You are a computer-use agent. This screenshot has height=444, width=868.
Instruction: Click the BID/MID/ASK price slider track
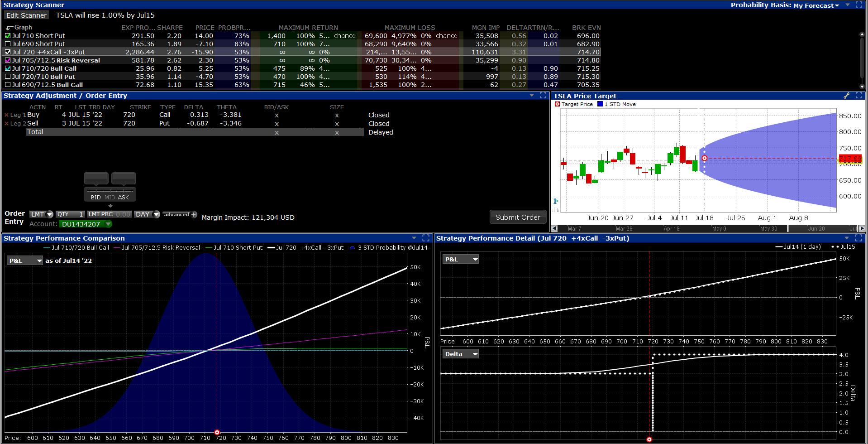pos(110,191)
